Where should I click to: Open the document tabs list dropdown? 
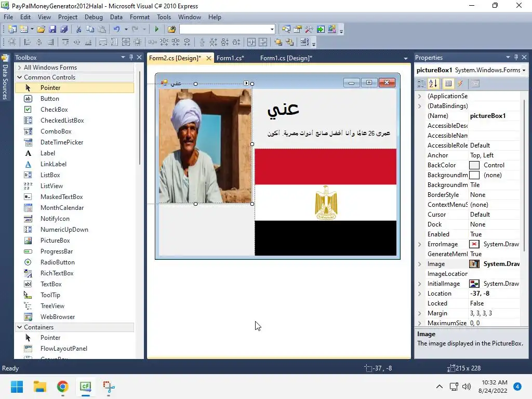[405, 58]
